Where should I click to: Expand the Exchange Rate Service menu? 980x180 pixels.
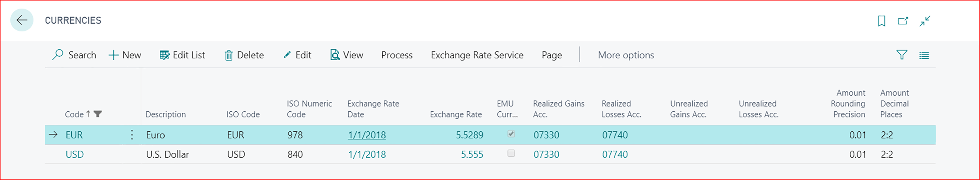coord(477,55)
